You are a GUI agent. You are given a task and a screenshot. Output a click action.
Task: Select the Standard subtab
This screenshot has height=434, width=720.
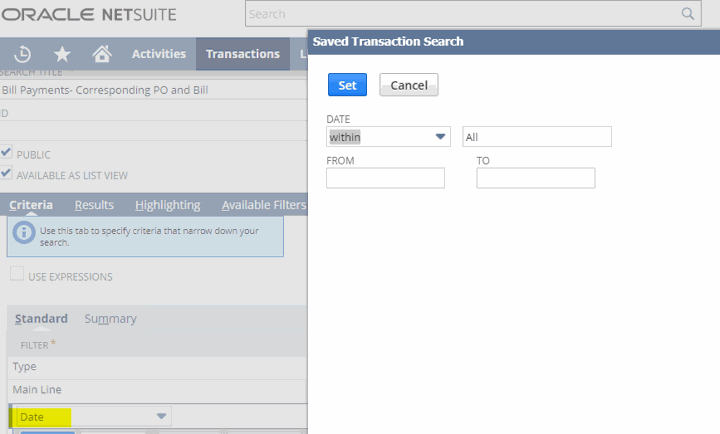click(41, 318)
